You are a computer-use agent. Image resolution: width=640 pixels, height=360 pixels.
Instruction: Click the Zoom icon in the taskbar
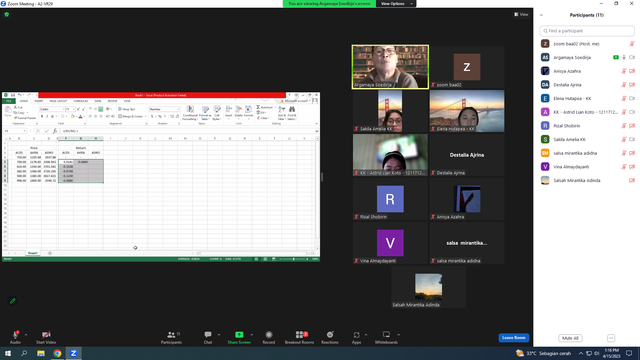[73, 353]
